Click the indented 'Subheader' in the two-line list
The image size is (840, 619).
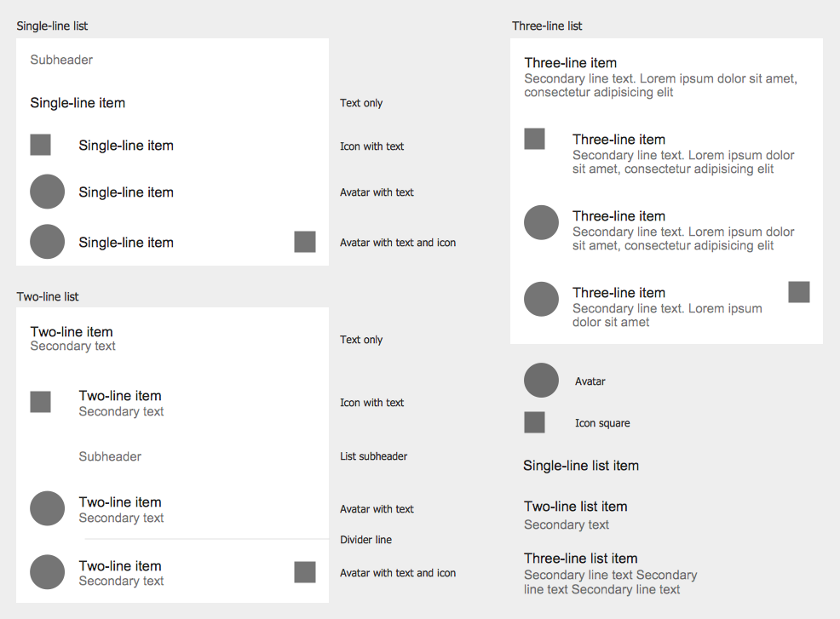pos(110,456)
